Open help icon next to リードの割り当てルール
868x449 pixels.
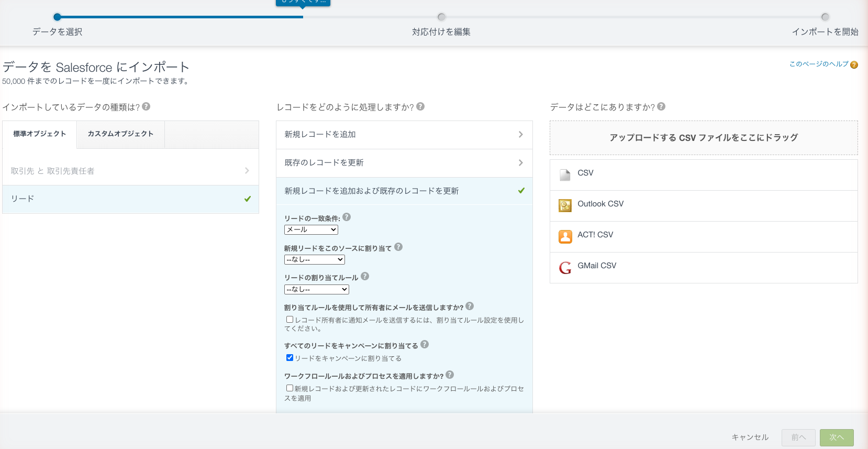click(365, 276)
